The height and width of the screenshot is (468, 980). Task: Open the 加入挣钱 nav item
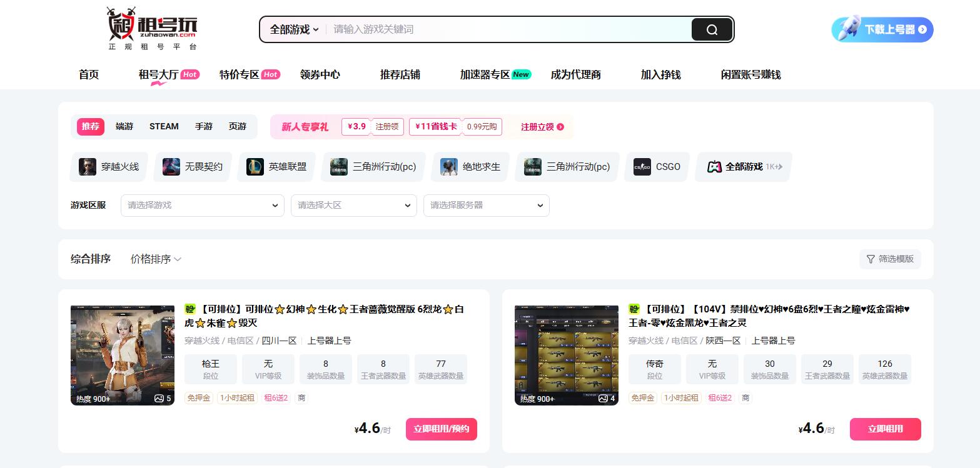click(x=661, y=74)
